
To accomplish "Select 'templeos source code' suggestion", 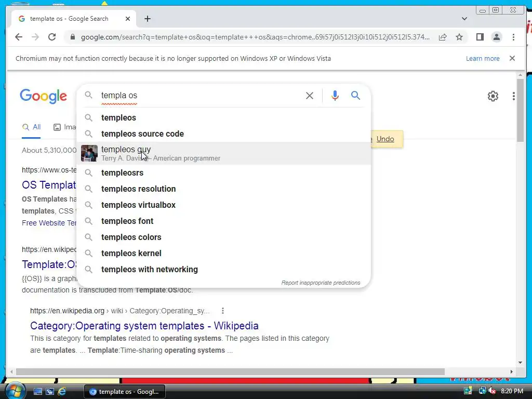I will [224, 134].
